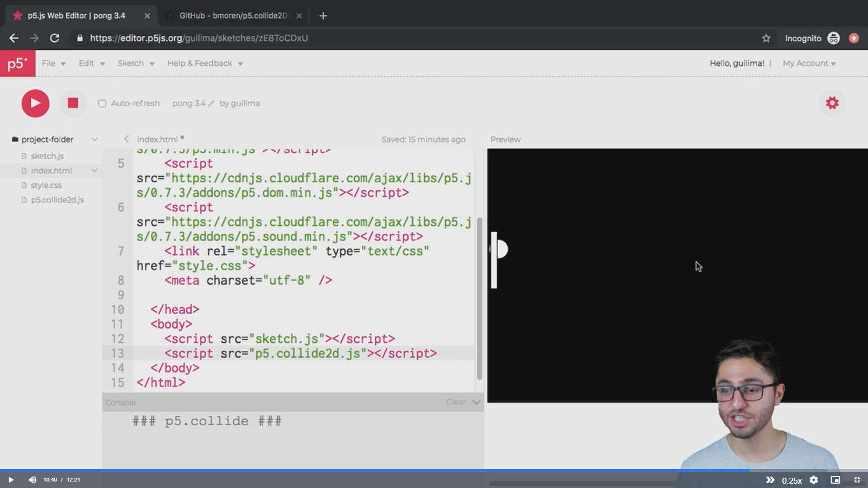Image resolution: width=868 pixels, height=488 pixels.
Task: Collapse the file sidebar arrow
Action: (x=126, y=139)
